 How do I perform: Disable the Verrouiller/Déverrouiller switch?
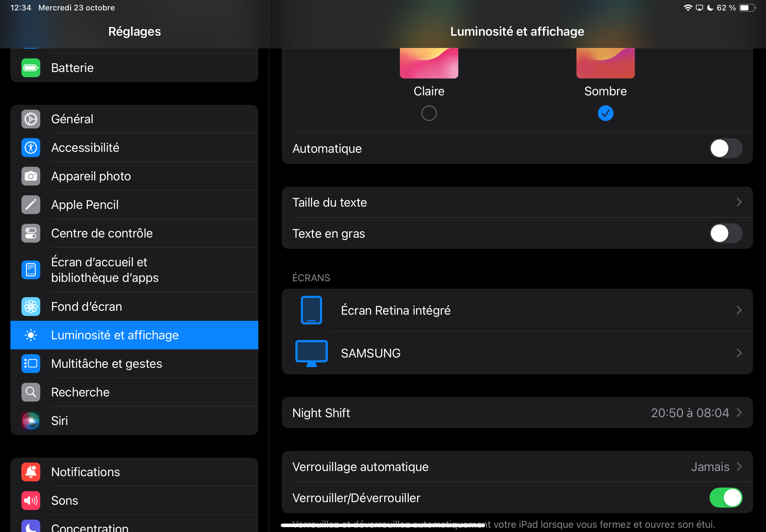point(726,498)
